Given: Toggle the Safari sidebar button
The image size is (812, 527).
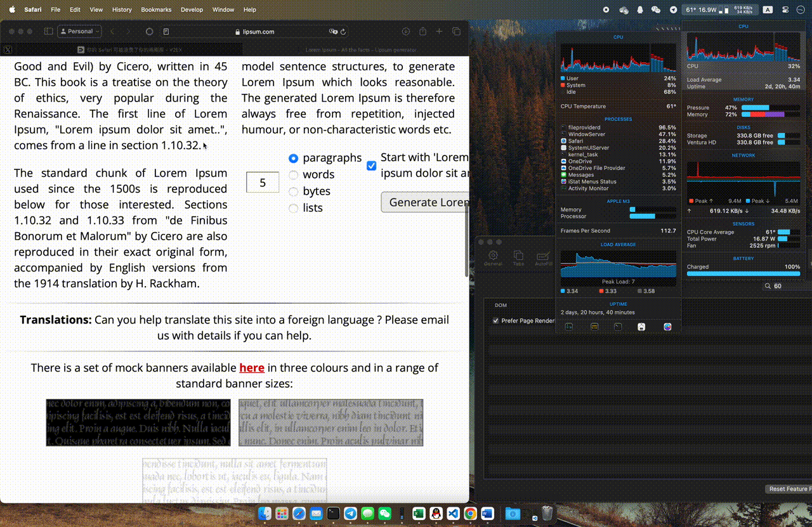Looking at the screenshot, I should [x=48, y=31].
